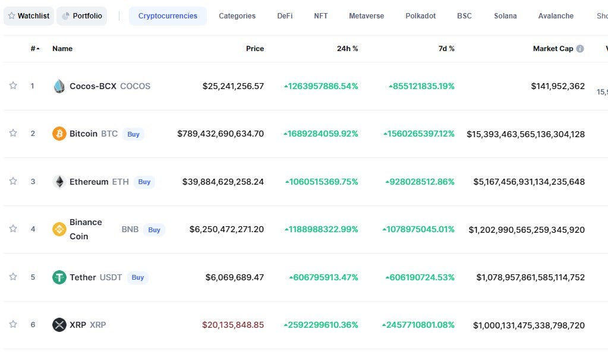Image resolution: width=608 pixels, height=364 pixels.
Task: Click Ethereum price $39,884,629,258.24
Action: [223, 182]
